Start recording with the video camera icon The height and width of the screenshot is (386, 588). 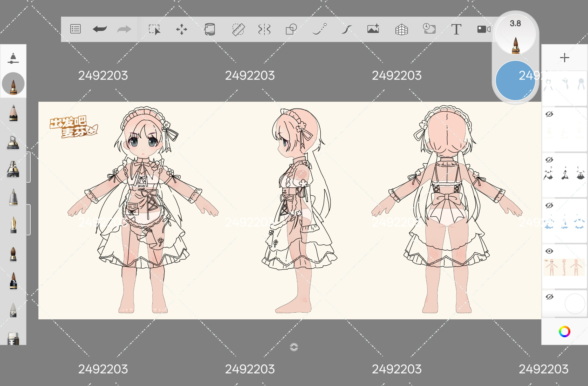tap(484, 29)
